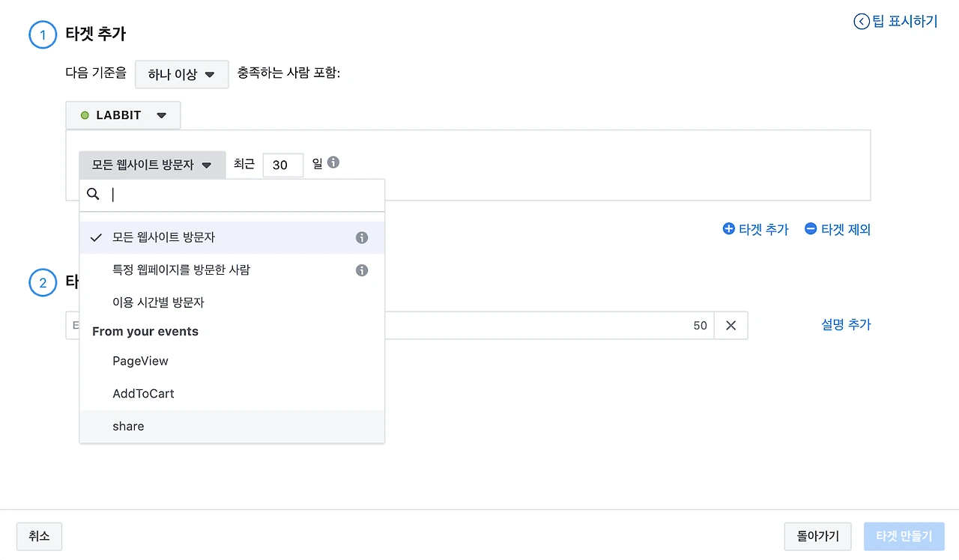
Task: Click the 돌아가기 button
Action: coord(818,536)
